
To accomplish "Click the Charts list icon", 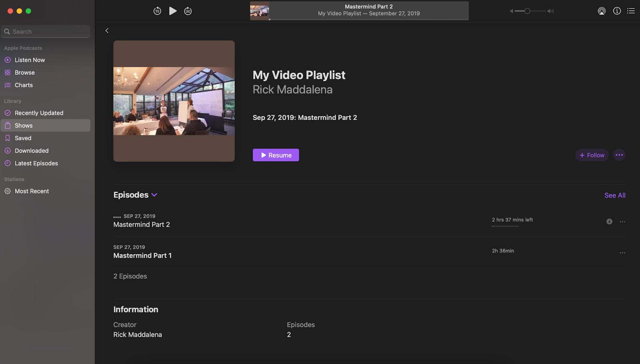I will 8,85.
